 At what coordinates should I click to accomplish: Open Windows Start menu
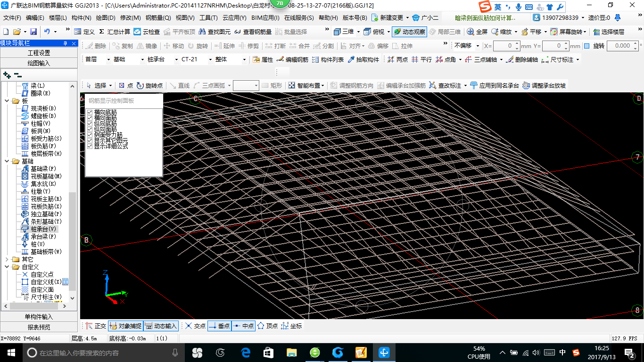(11, 352)
